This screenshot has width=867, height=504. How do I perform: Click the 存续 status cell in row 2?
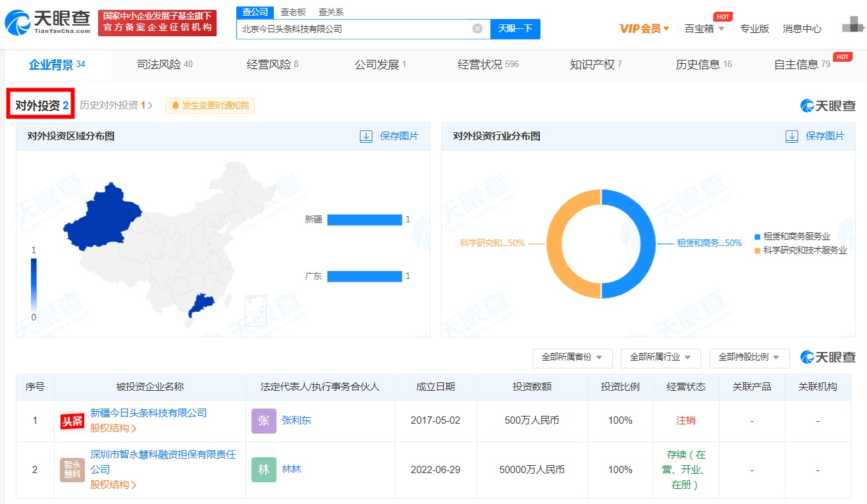[686, 470]
